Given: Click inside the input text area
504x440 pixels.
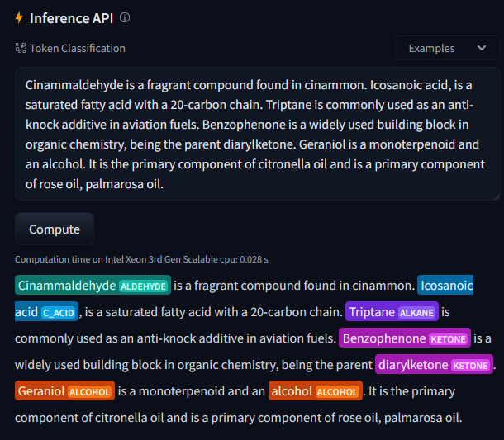Looking at the screenshot, I should point(257,134).
